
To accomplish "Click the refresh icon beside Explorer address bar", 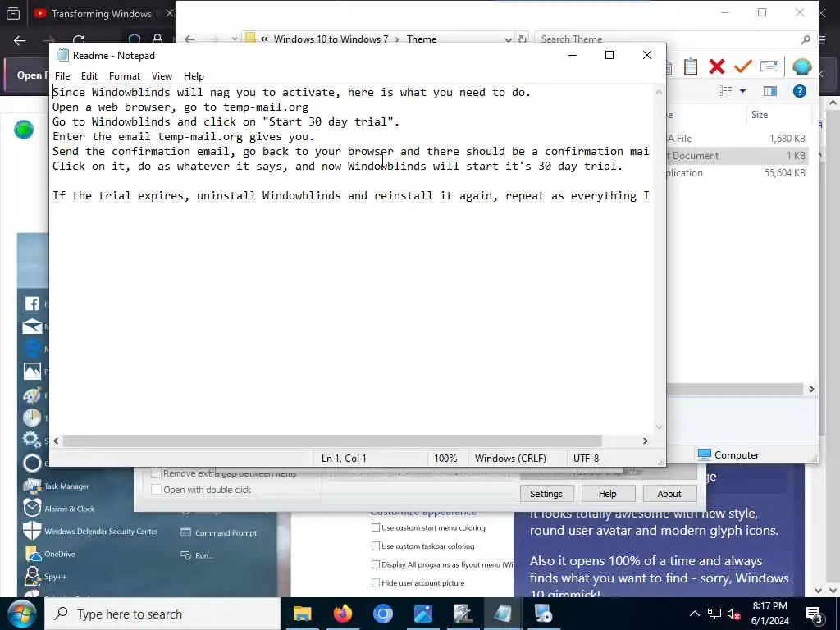I will coord(522,39).
